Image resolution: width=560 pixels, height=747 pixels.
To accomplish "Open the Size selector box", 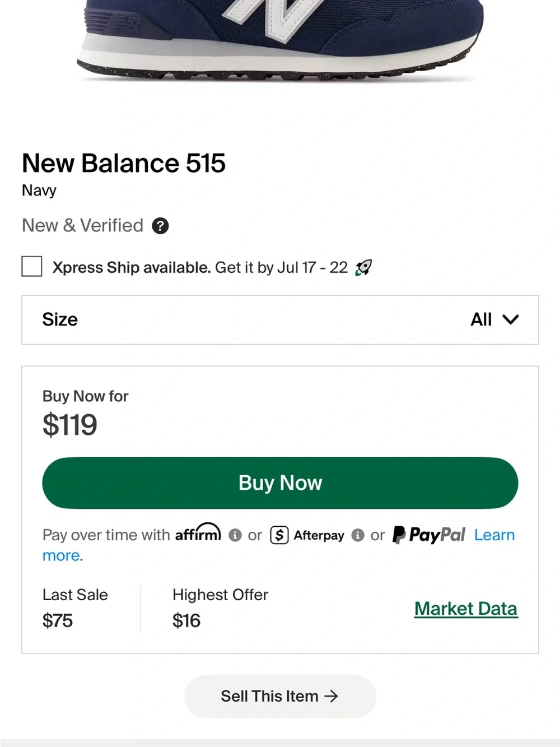I will [280, 319].
